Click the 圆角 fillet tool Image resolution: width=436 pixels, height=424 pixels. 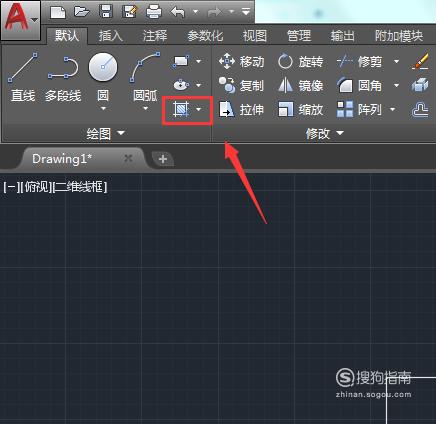(x=359, y=85)
